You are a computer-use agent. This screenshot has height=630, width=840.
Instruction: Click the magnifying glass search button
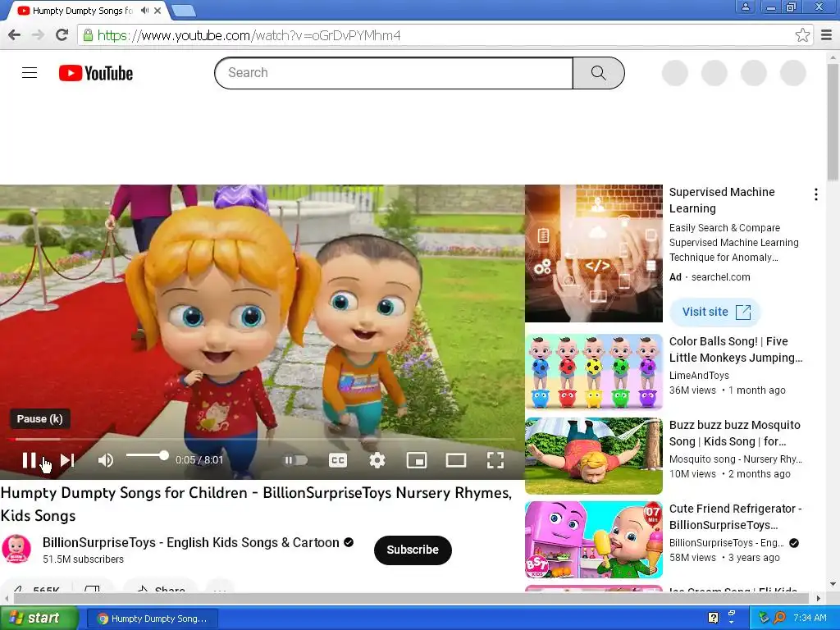tap(598, 73)
